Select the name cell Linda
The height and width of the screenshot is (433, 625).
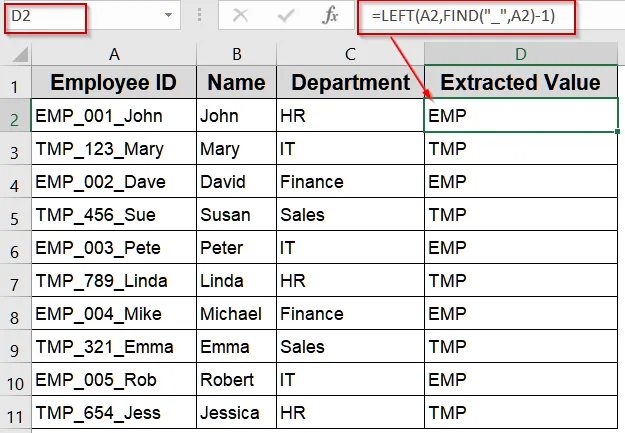click(237, 281)
